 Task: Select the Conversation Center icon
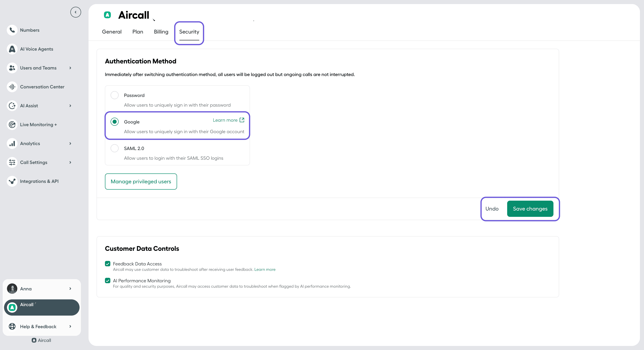coord(12,87)
